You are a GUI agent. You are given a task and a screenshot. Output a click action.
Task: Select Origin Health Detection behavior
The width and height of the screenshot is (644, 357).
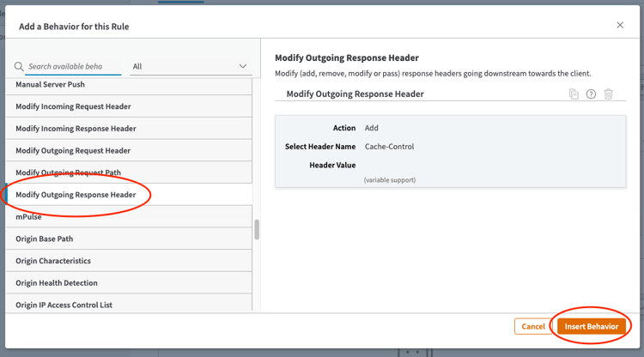coord(57,283)
